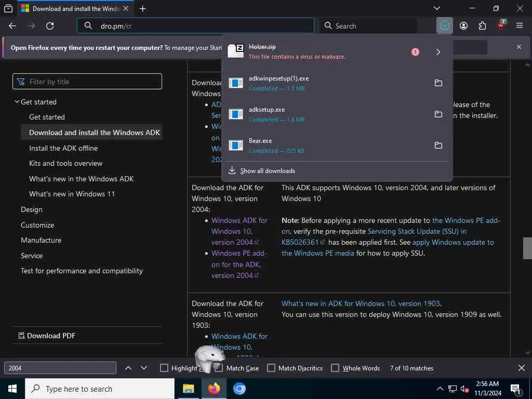The image size is (532, 399).
Task: Open Install the ADK offline
Action: [x=63, y=148]
